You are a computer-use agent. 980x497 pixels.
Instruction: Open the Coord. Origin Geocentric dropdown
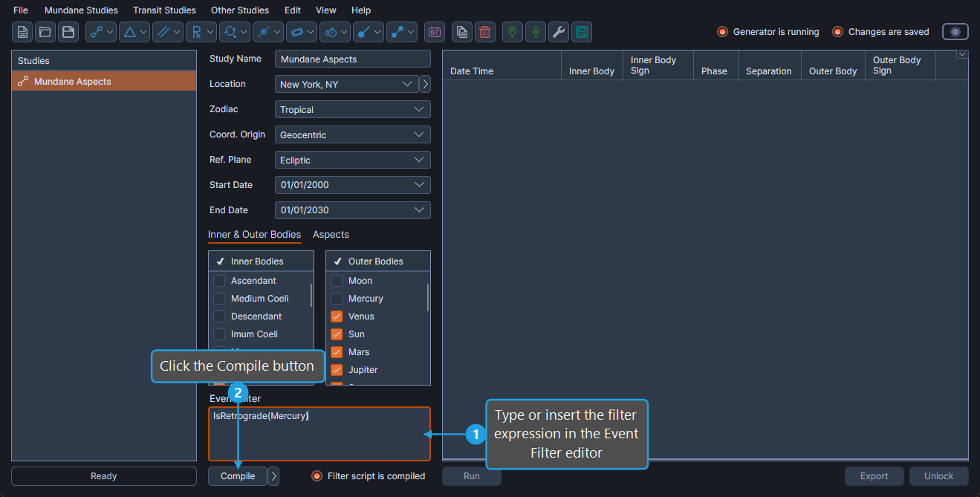click(353, 134)
